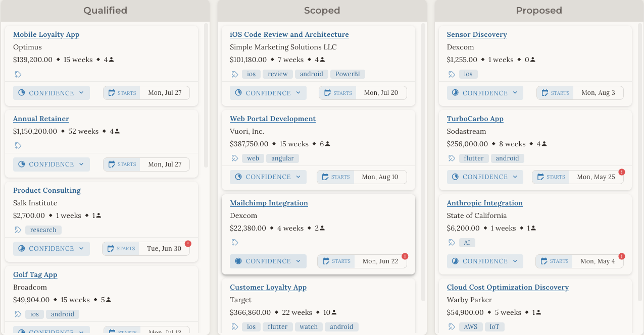The width and height of the screenshot is (644, 335).
Task: Click red alert badge on TurboCarbo App date
Action: (622, 172)
